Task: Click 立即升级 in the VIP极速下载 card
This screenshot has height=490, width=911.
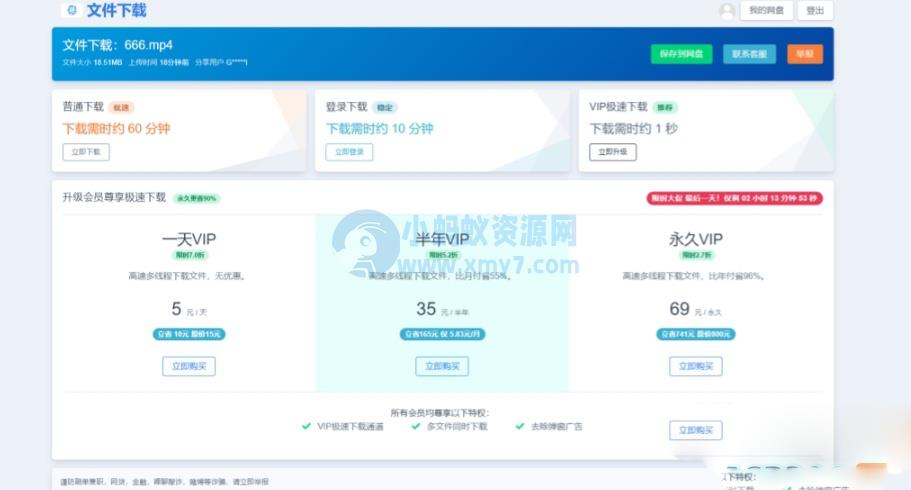Action: (613, 152)
